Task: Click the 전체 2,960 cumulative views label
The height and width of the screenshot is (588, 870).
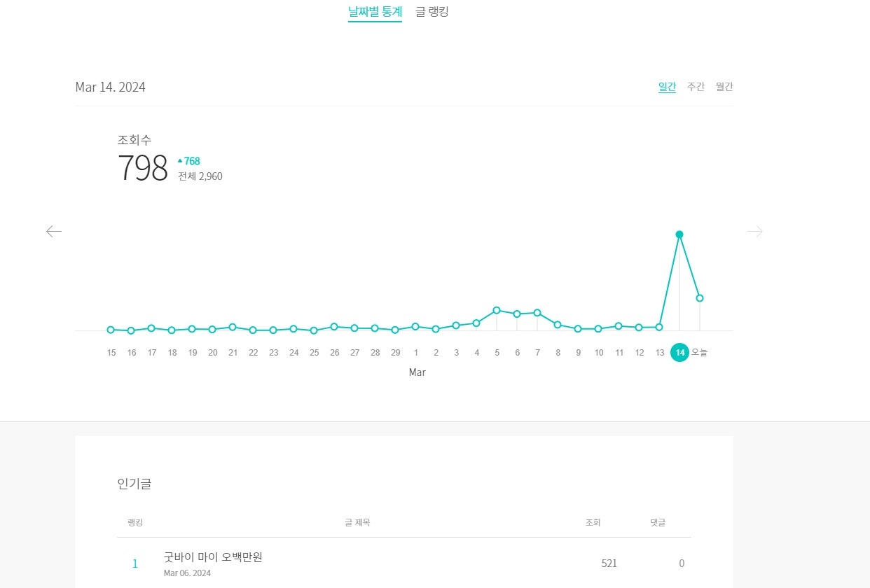Action: [199, 176]
